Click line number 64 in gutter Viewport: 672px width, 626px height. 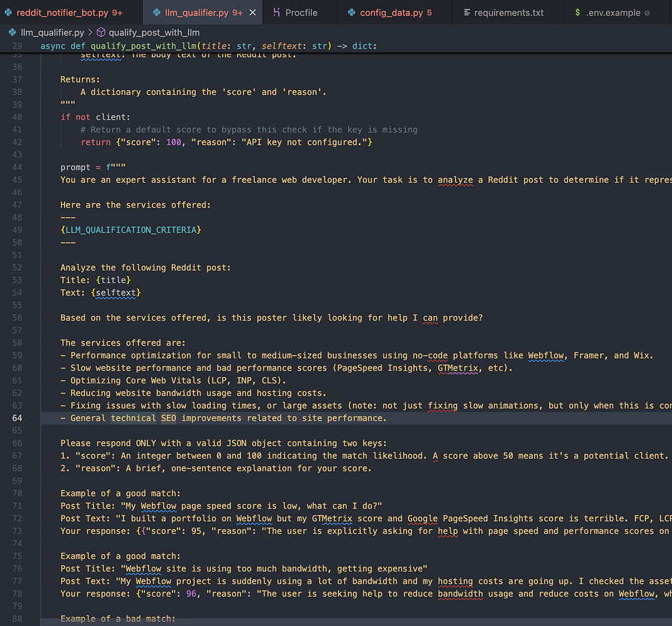(x=17, y=418)
